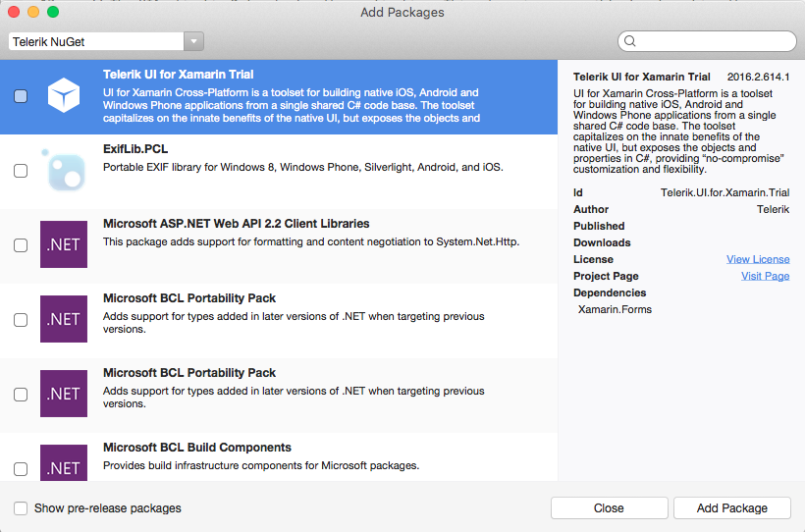Image resolution: width=805 pixels, height=532 pixels.
Task: Click the package source dropdown arrow
Action: coord(194,41)
